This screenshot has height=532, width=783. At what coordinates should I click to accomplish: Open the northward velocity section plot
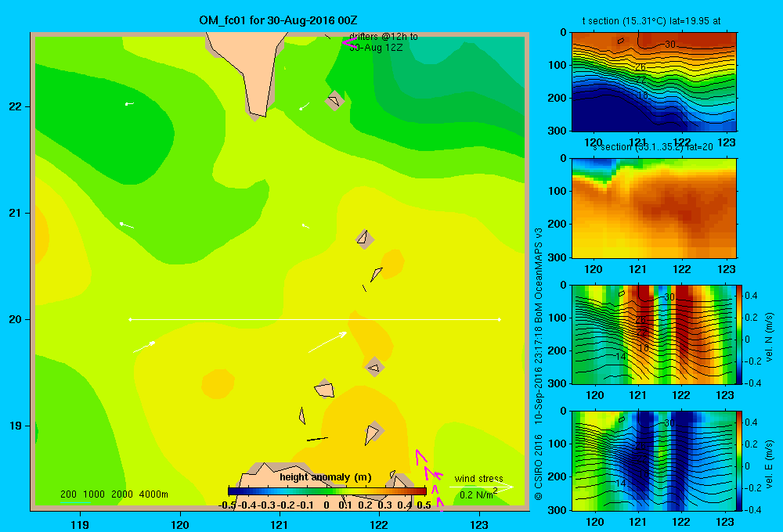coord(654,334)
